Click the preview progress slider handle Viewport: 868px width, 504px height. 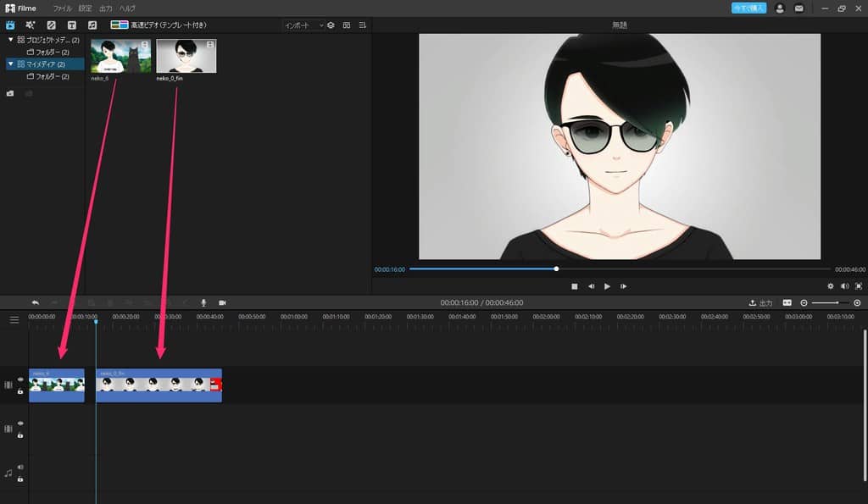556,269
